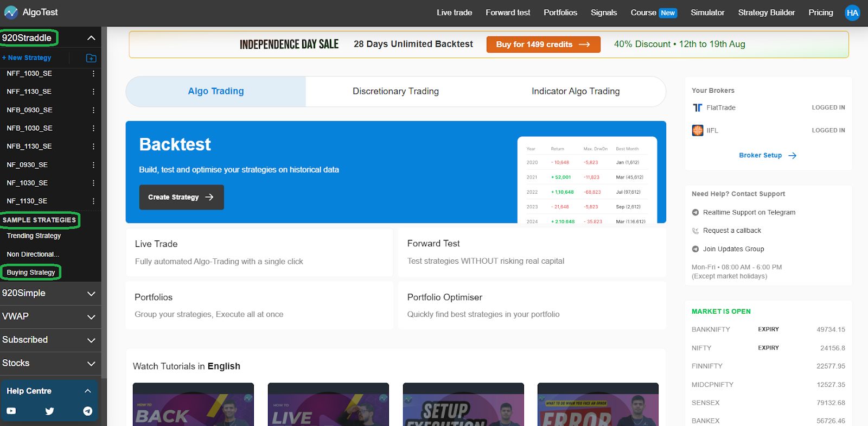
Task: Click the BANKNIFTY market row
Action: (768, 329)
